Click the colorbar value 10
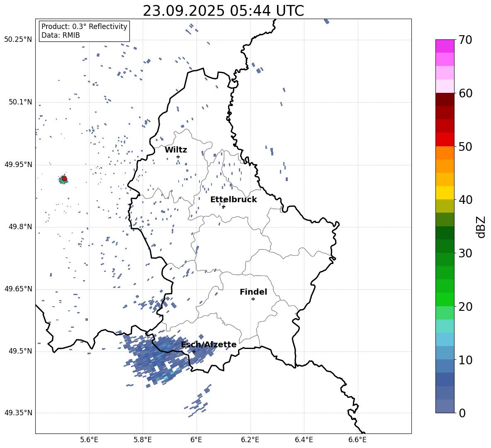 coord(465,360)
